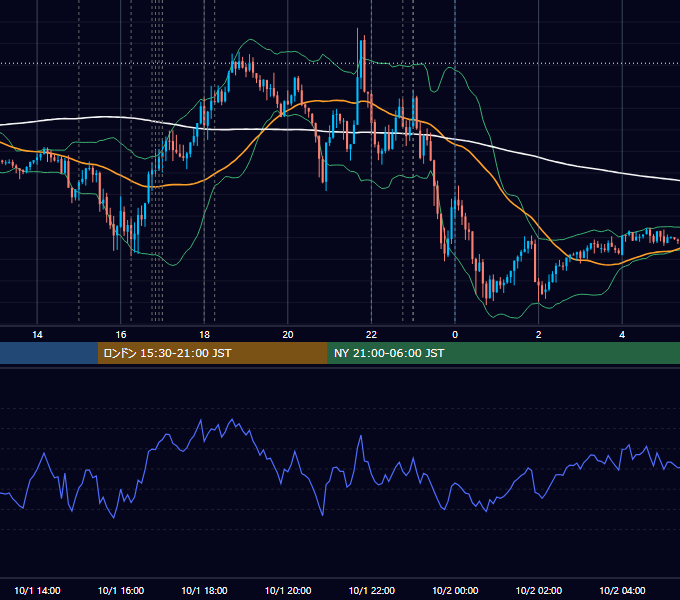
Task: Click the '18' hour label on price chart axis
Action: coord(204,335)
